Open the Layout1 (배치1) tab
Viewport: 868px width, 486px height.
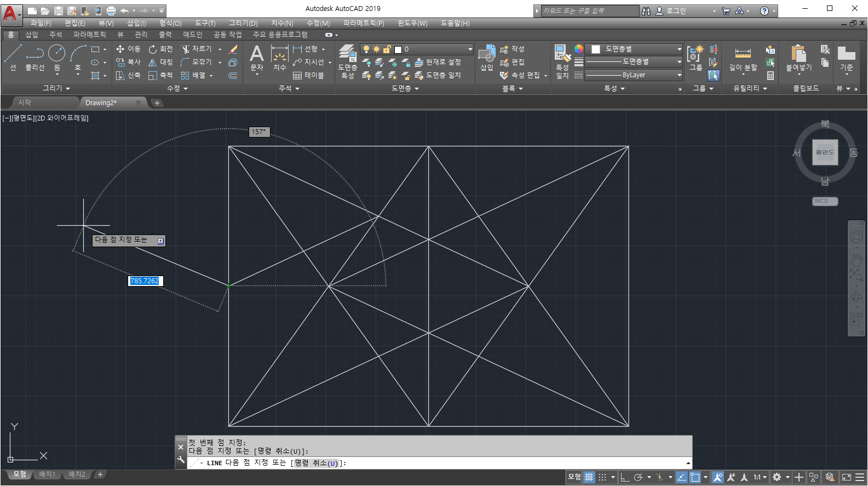click(47, 474)
